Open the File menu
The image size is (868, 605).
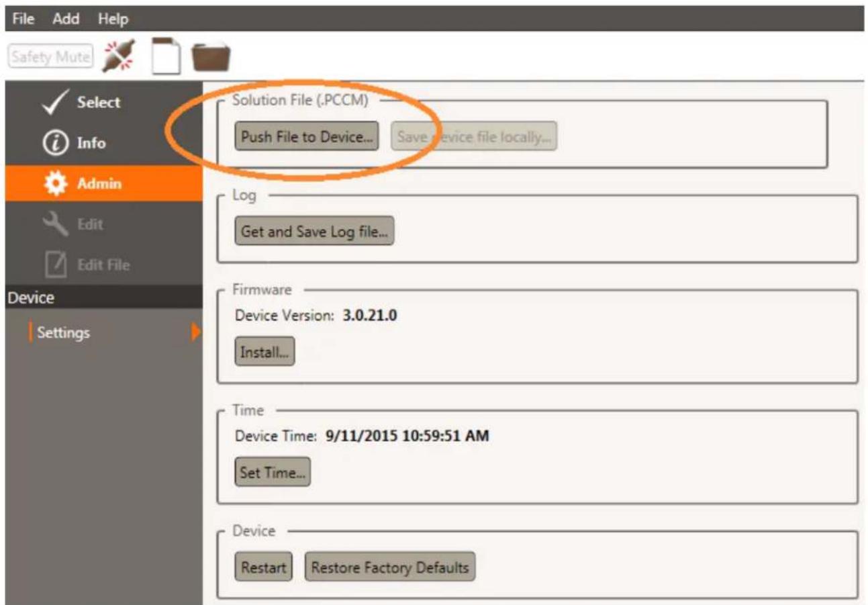click(23, 19)
